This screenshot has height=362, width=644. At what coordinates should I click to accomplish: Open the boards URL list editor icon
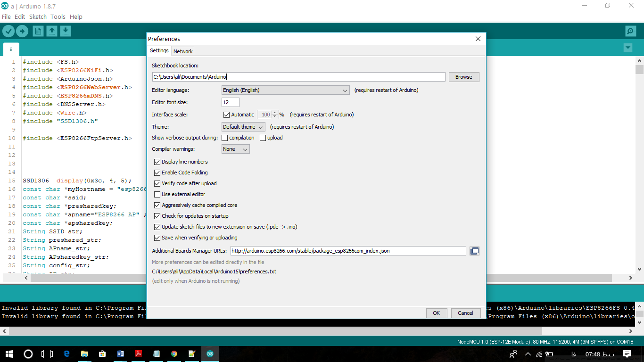(474, 251)
